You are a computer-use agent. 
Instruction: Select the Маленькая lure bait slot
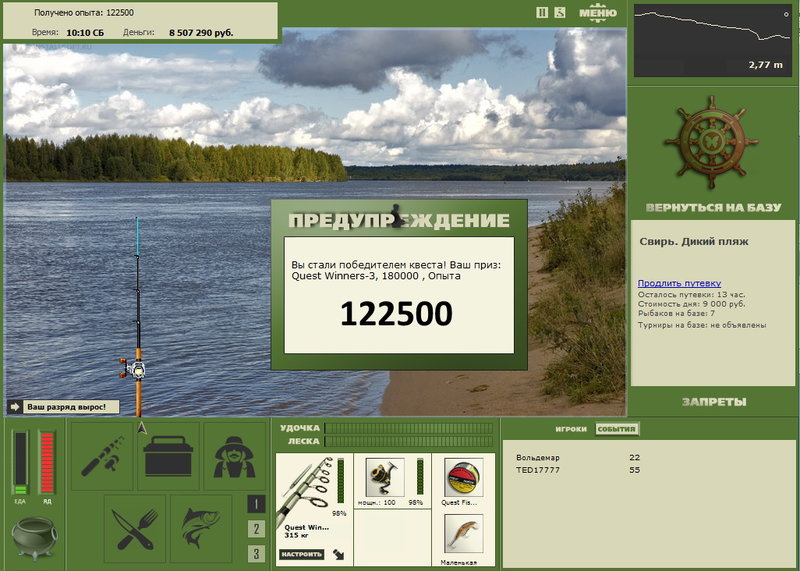click(x=463, y=534)
